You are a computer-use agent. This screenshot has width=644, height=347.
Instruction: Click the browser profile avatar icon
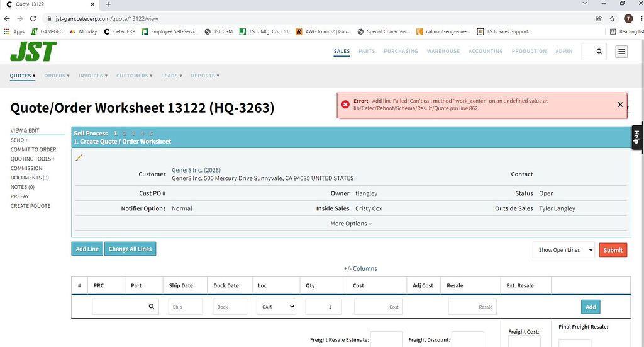pos(628,18)
